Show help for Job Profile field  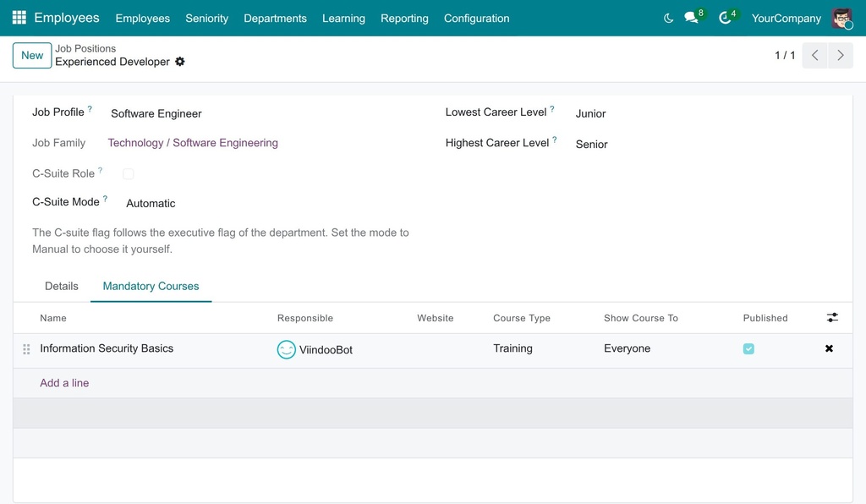pos(90,109)
